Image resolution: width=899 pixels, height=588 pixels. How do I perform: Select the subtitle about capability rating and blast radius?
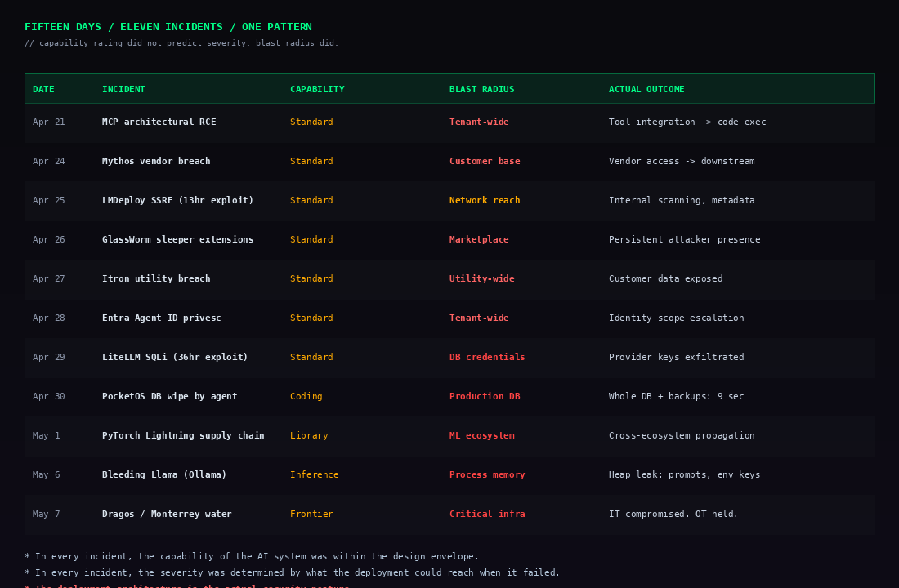(181, 43)
